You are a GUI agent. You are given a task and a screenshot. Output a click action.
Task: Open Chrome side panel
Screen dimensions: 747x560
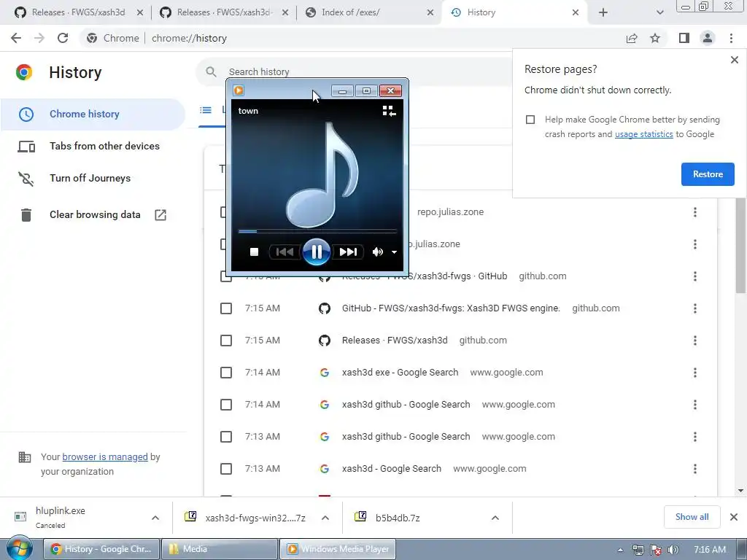pyautogui.click(x=684, y=38)
